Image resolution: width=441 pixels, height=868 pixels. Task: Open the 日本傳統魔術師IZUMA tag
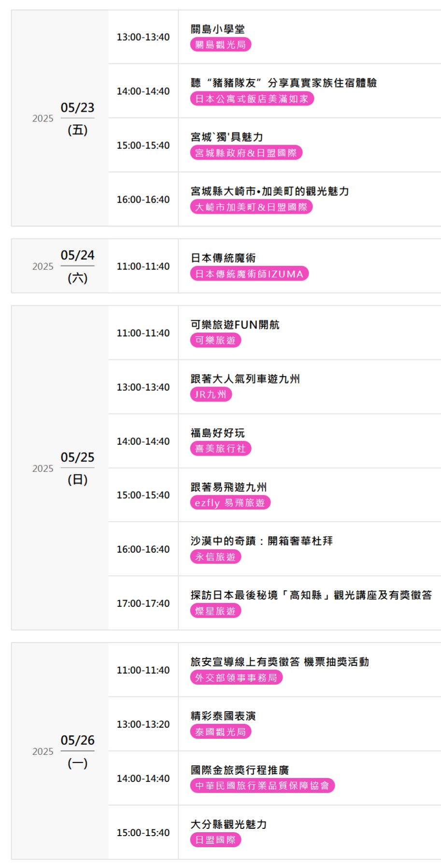tap(249, 274)
